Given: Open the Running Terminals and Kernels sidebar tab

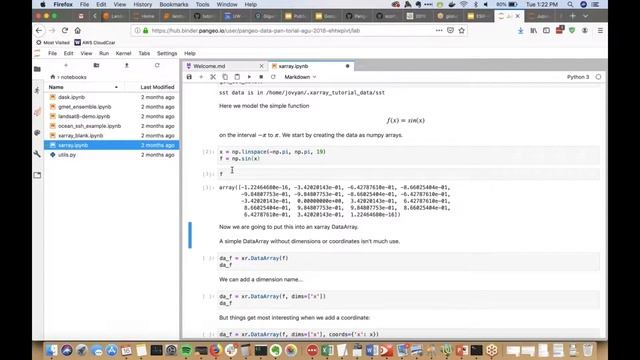Looking at the screenshot, I should (x=37, y=90).
